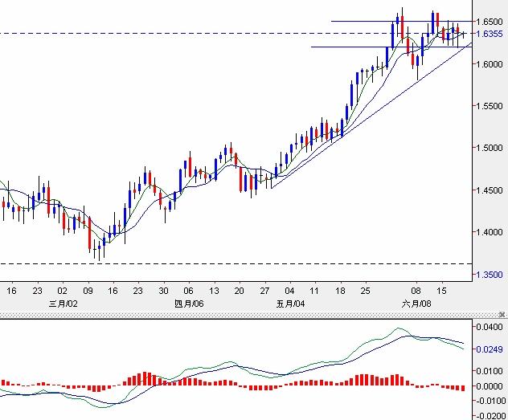Click the 四月/06 month label

point(189,304)
